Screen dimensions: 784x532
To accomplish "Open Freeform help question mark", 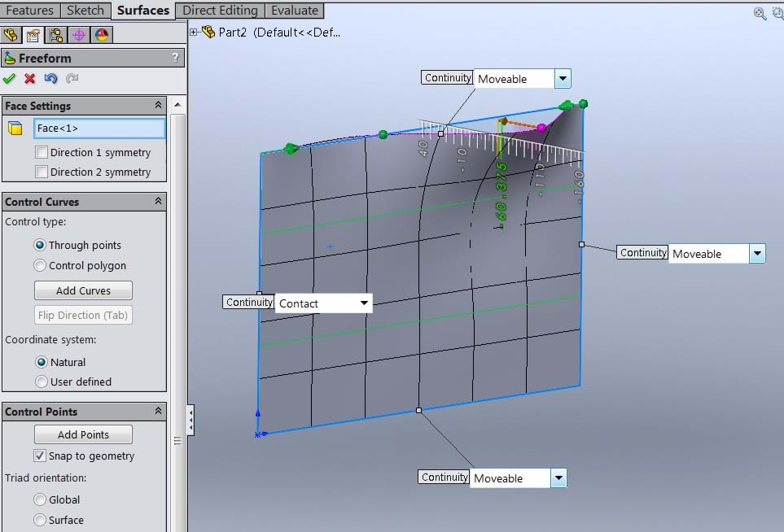I will [x=175, y=59].
